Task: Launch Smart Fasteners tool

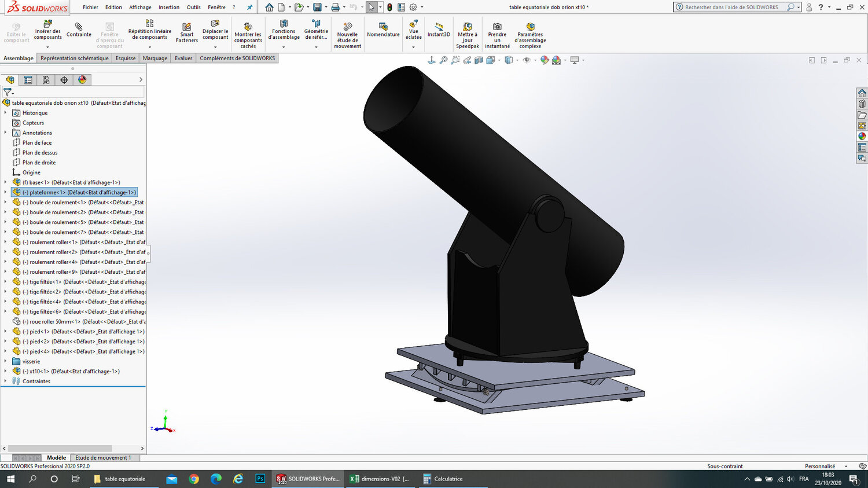Action: click(x=187, y=32)
